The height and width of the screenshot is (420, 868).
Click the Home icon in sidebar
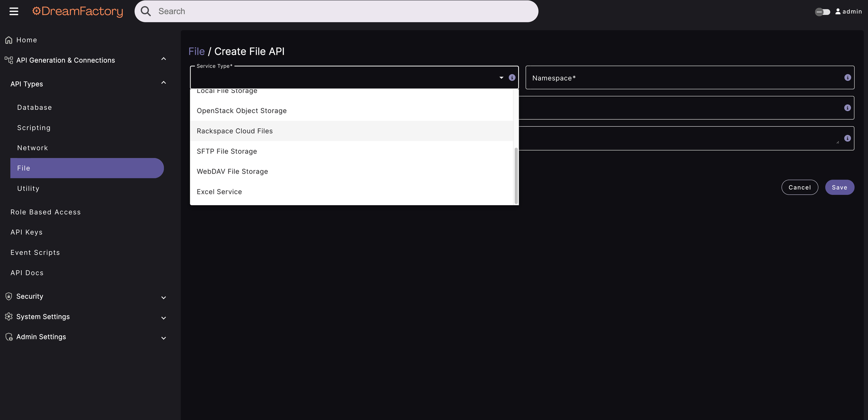9,40
